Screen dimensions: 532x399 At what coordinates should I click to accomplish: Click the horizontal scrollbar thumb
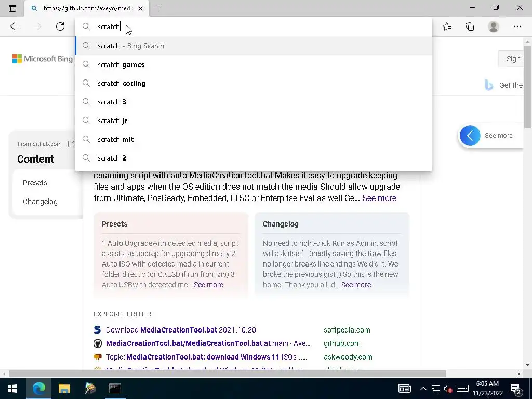(228, 374)
